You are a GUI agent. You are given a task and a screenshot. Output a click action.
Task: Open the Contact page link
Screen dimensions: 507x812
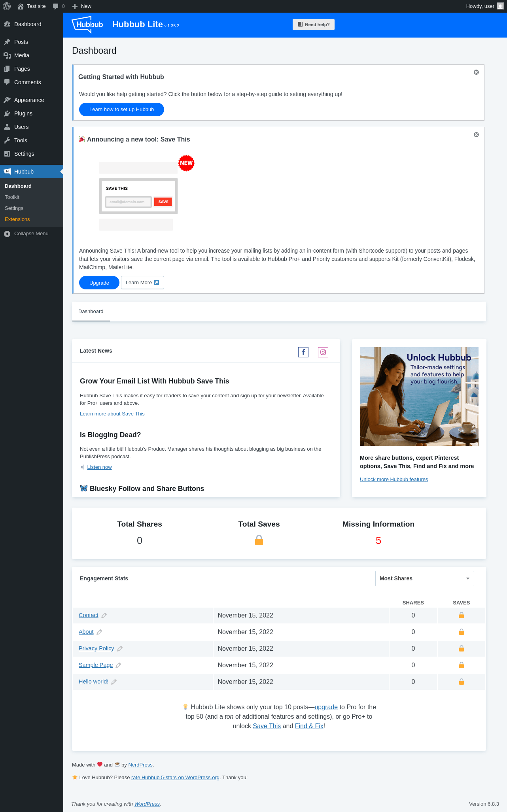click(88, 615)
